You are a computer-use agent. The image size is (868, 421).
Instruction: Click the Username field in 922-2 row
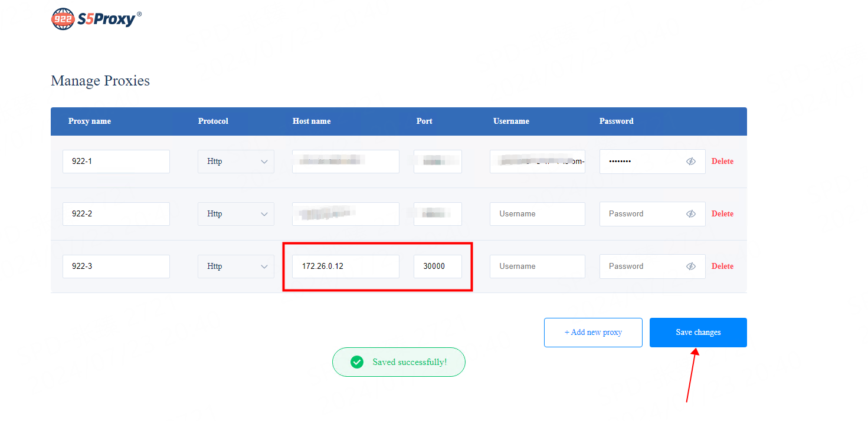click(x=537, y=214)
